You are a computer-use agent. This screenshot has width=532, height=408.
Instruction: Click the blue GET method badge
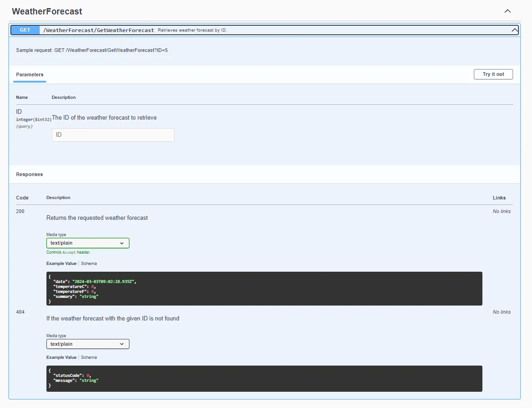click(x=25, y=30)
